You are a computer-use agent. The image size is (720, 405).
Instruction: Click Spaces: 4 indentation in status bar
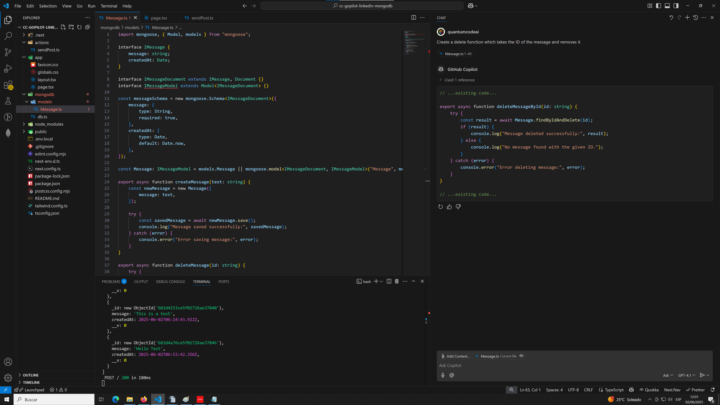(554, 390)
